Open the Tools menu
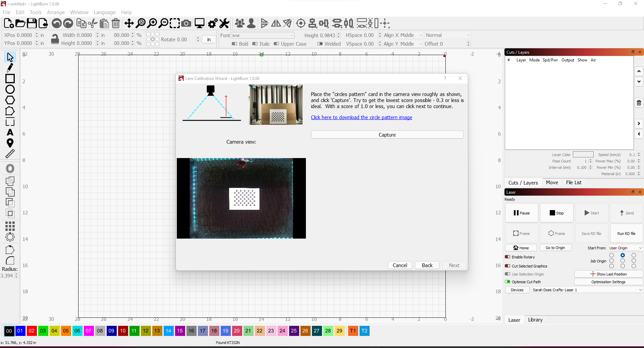The height and width of the screenshot is (348, 644). (36, 12)
